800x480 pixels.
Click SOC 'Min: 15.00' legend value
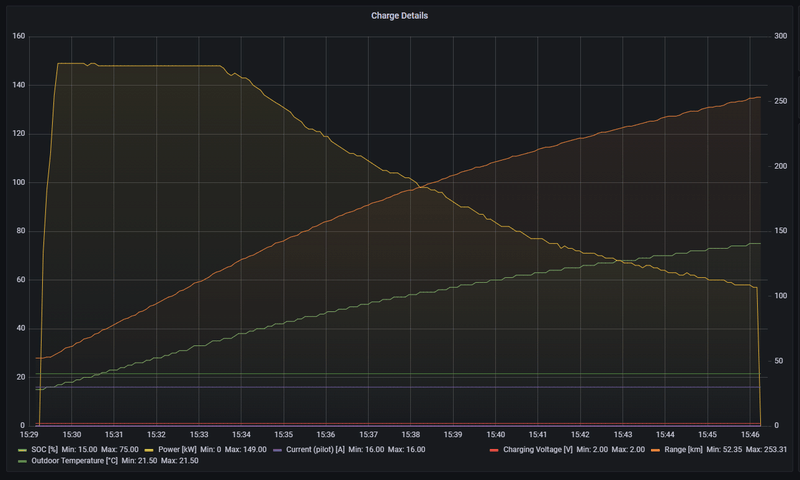79,449
